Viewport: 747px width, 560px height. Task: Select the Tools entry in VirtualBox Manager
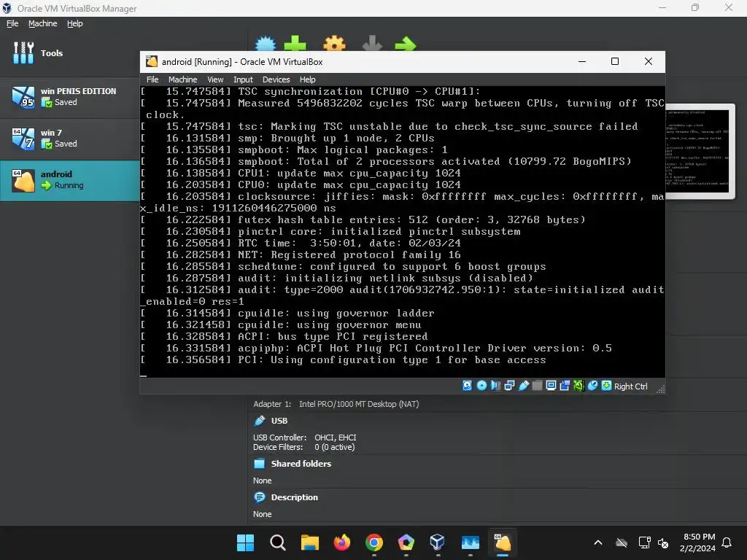click(69, 52)
